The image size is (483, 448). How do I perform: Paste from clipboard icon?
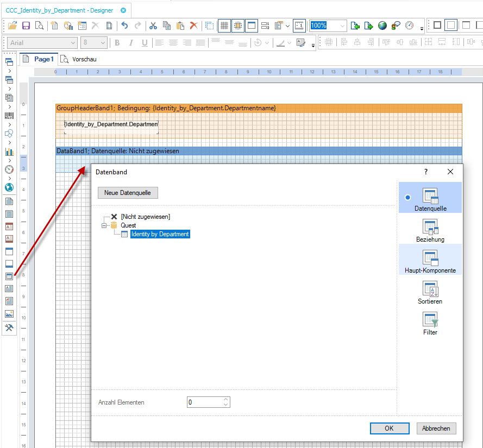point(180,26)
